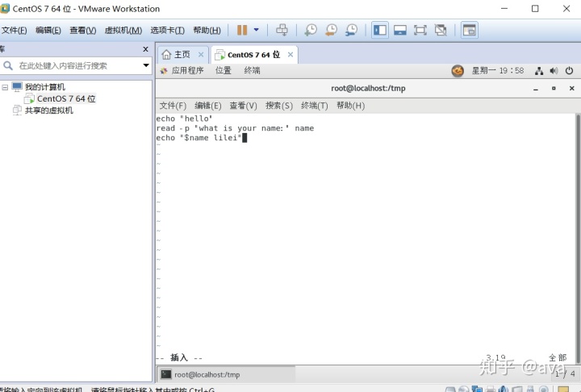Open terminal 搜索(S) menu
Image resolution: width=581 pixels, height=392 pixels.
[x=279, y=106]
